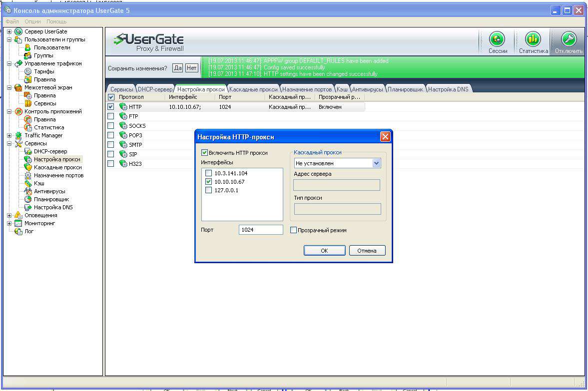Collapse the Сервисы tree node
This screenshot has width=588, height=391.
(x=9, y=143)
